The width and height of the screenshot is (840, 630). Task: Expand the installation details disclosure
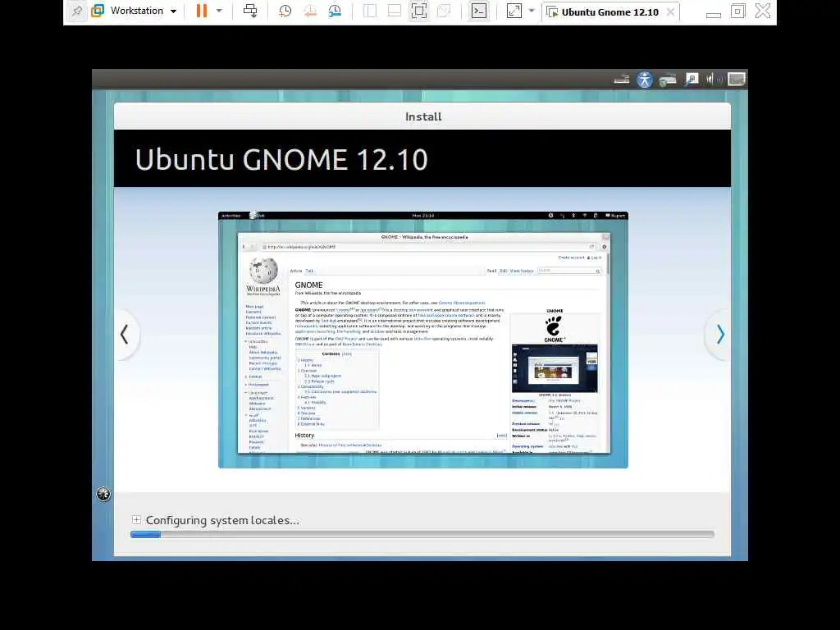click(x=136, y=519)
